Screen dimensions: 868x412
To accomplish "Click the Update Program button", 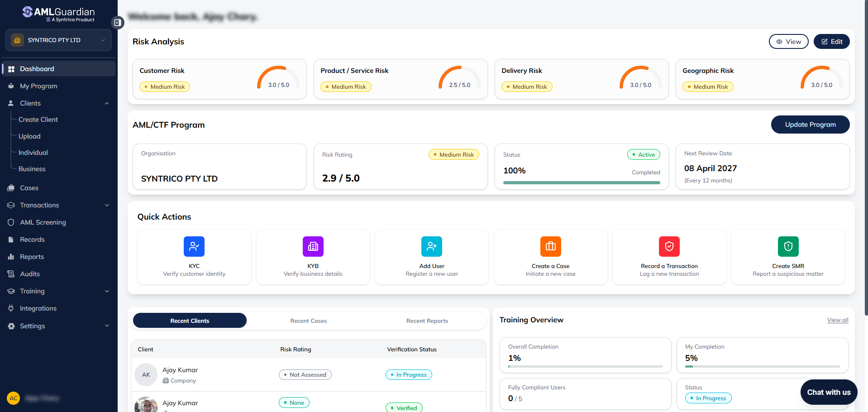I will 810,125.
